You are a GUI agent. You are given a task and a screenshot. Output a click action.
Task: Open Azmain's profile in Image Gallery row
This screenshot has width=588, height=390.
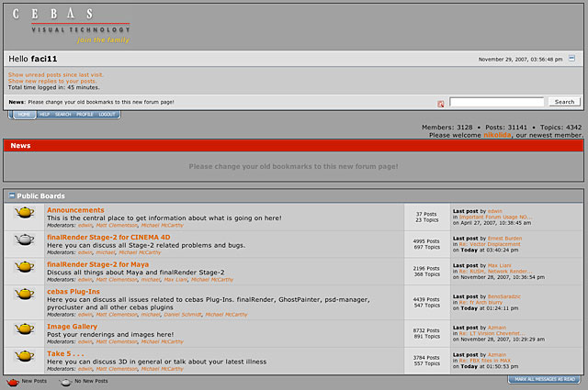497,328
